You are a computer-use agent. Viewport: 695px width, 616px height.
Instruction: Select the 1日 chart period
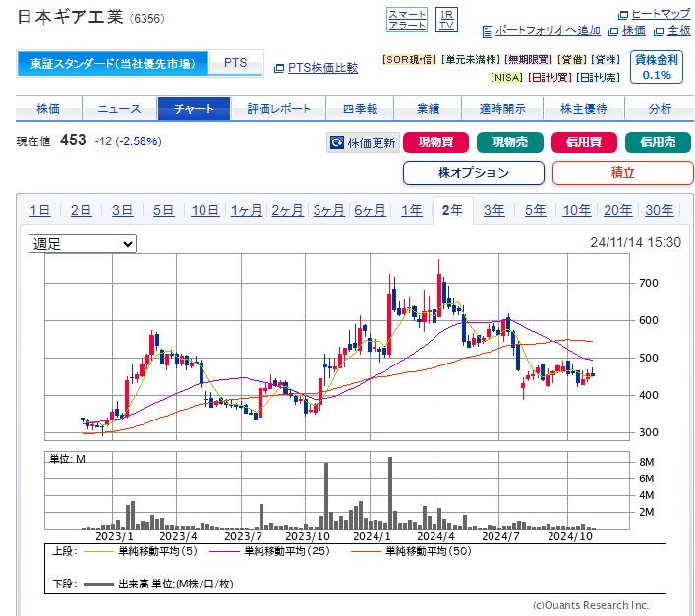40,210
